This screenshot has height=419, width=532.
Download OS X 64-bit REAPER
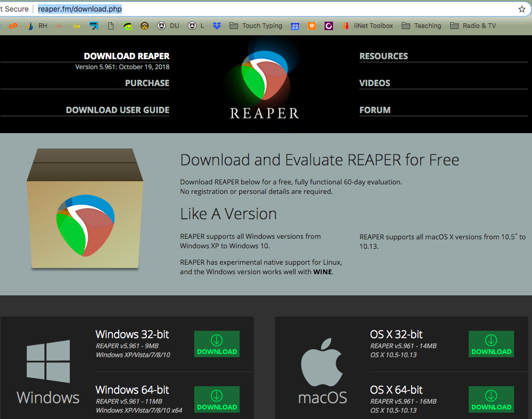click(x=491, y=399)
